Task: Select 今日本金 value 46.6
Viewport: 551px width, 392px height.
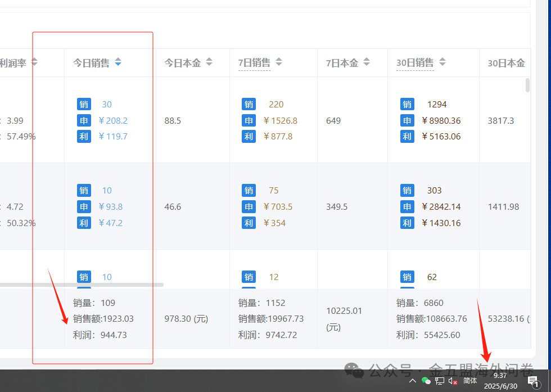Action: pos(173,207)
